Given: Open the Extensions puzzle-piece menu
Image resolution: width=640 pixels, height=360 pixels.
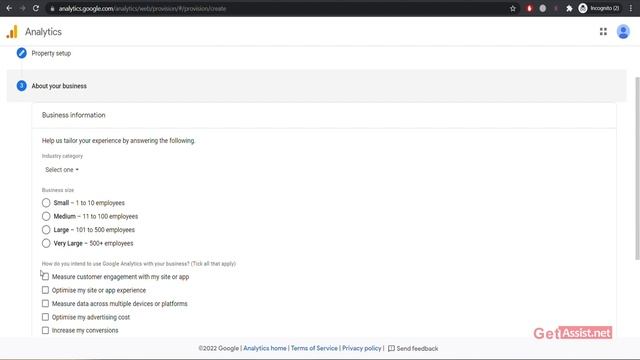Looking at the screenshot, I should 569,9.
